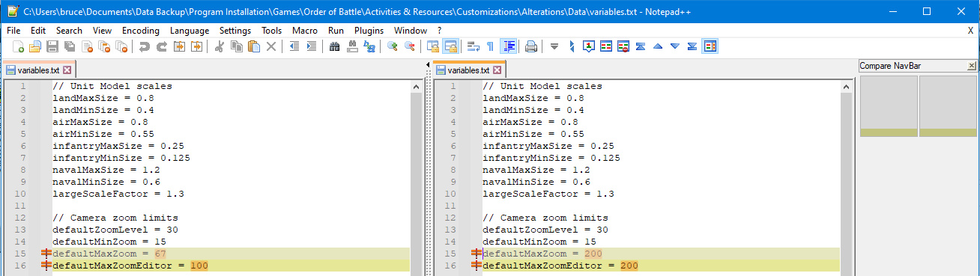The image size is (980, 276).
Task: Decrease line indent via toolbar icon
Action: coord(294,46)
